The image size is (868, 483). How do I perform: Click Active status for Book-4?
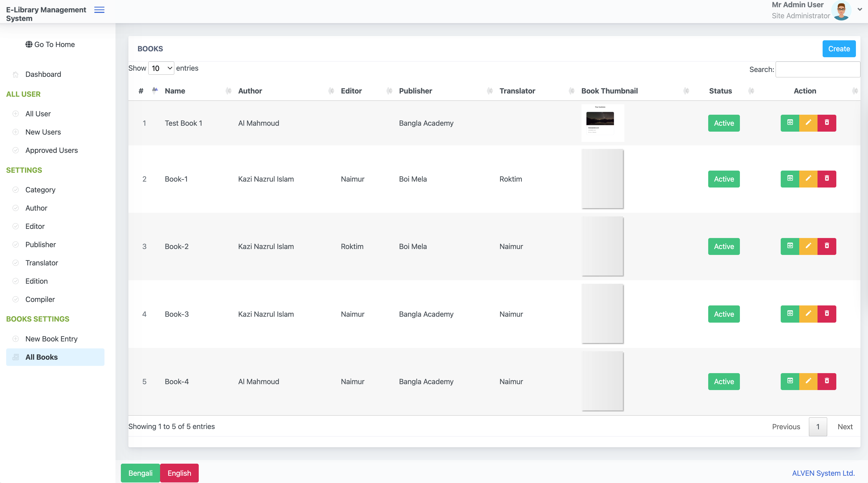click(724, 381)
